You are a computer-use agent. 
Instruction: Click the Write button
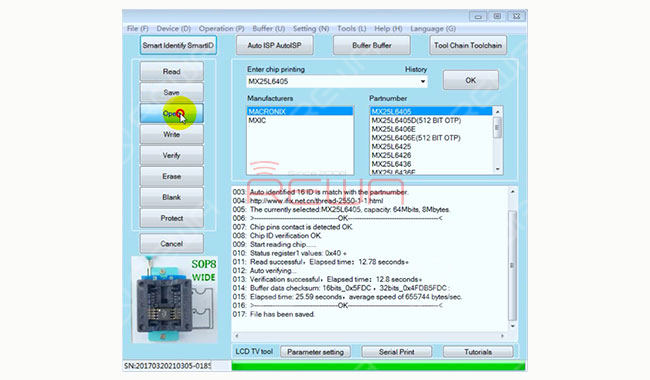pyautogui.click(x=172, y=134)
